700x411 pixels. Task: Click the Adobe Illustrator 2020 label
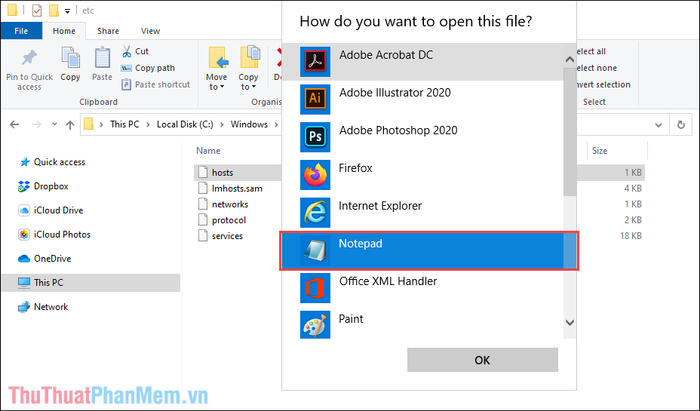(x=395, y=92)
